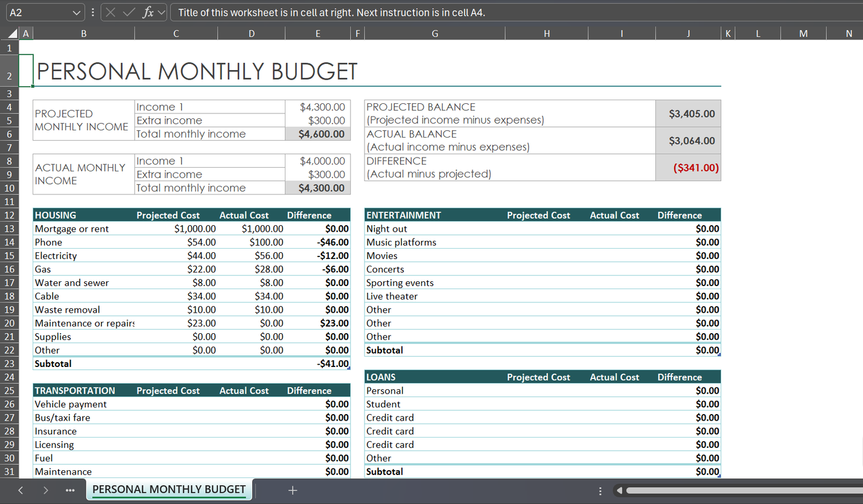Select the red ($341.00) DIFFERENCE cell
The image size is (863, 504).
(x=688, y=167)
